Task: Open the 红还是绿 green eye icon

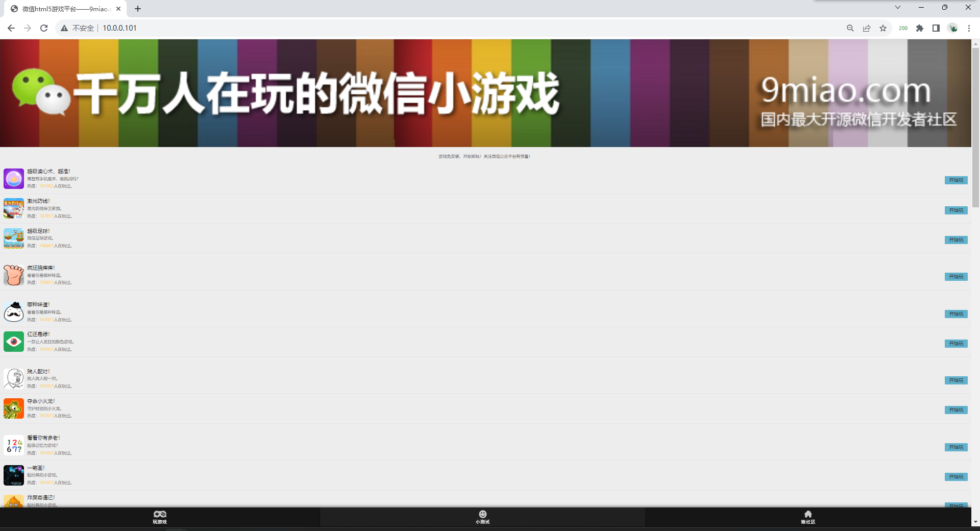Action: [14, 342]
